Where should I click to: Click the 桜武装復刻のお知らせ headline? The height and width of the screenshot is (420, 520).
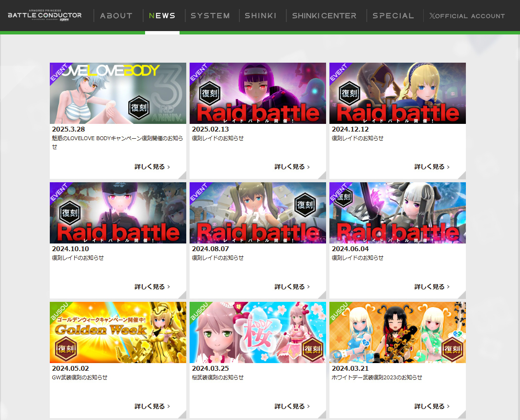(x=217, y=377)
